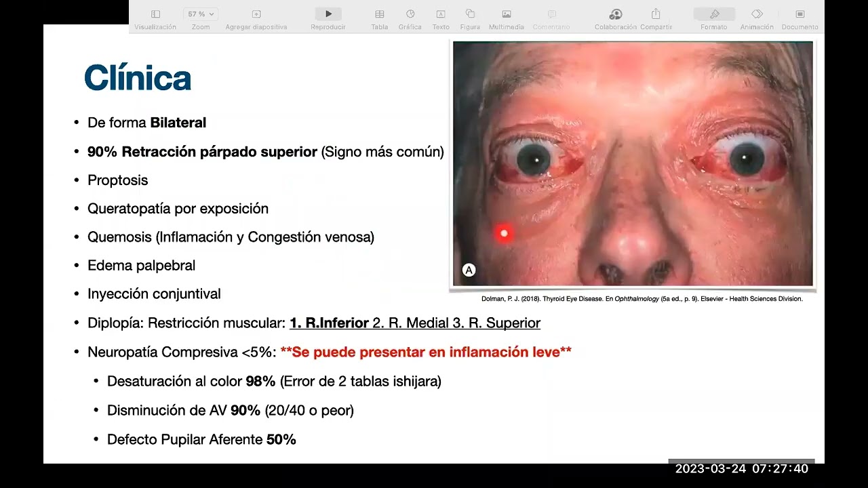Start the slideshow with Reproducir

click(328, 19)
